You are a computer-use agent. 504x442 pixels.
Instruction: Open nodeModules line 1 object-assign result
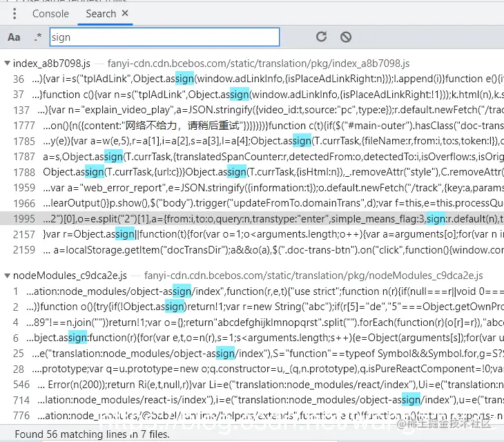[x=252, y=291]
